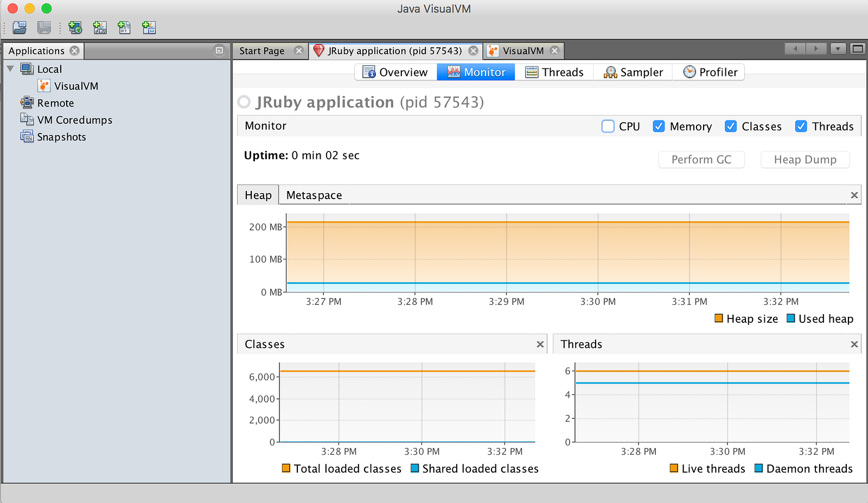Minimize the Applications panel
Image resolution: width=868 pixels, height=503 pixels.
tap(219, 50)
